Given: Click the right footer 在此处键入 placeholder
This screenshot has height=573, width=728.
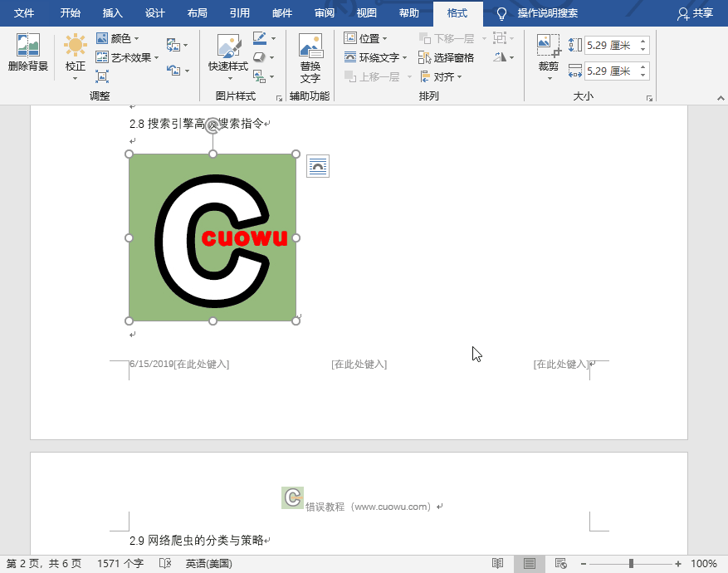Looking at the screenshot, I should coord(561,364).
